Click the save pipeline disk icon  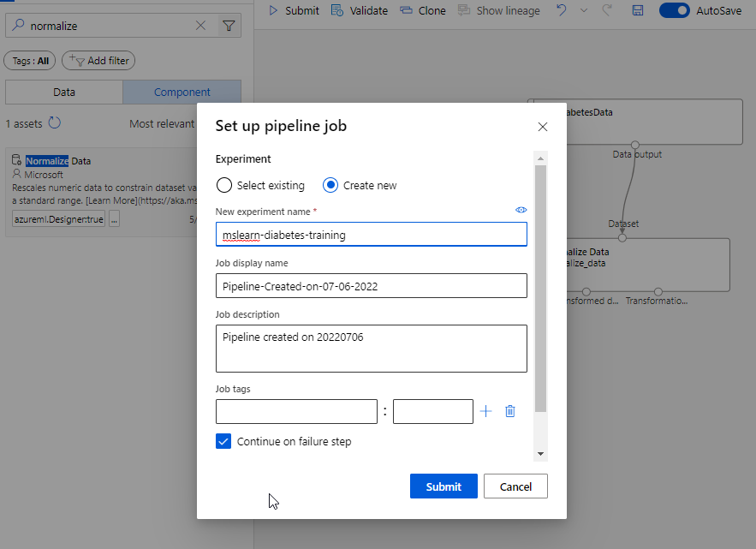pos(638,10)
